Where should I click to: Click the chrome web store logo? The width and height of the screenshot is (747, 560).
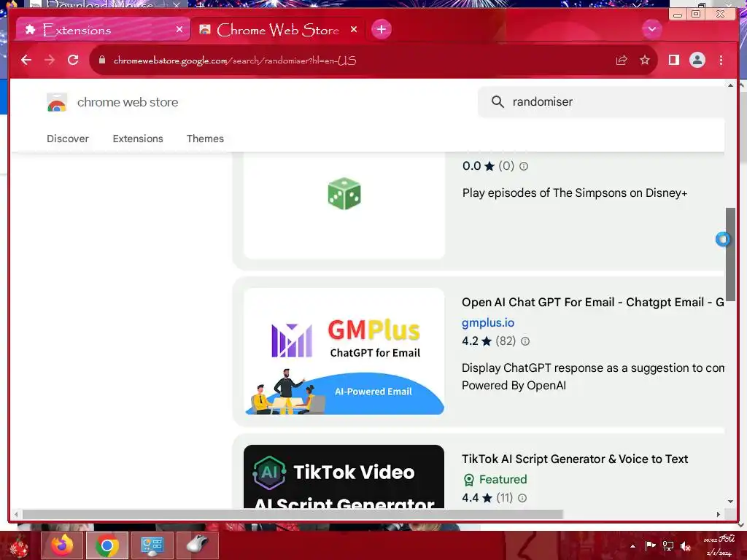click(57, 102)
